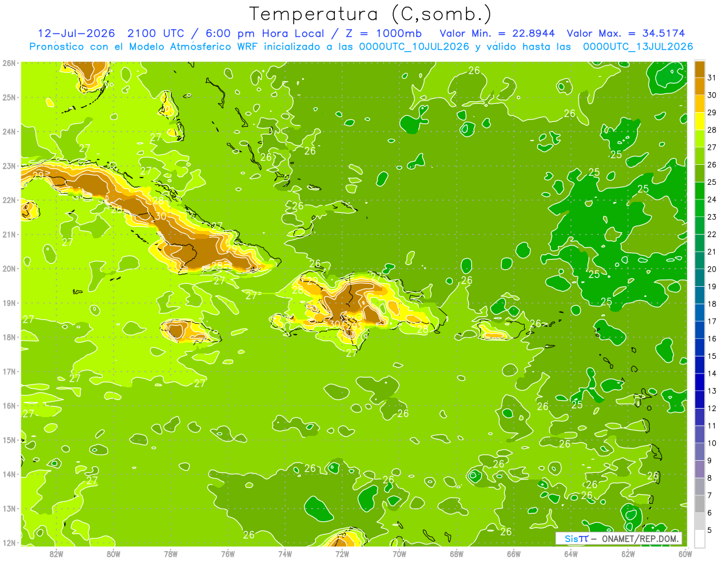
Task: Click the "18N" latitude axis label
Action: (9, 337)
